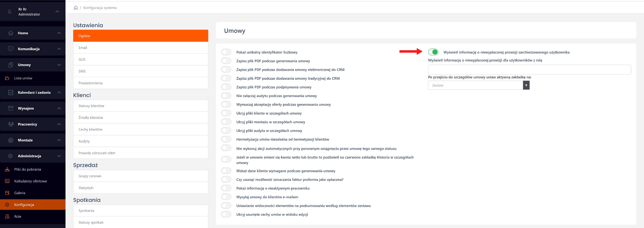Click the Komunikacja chat bubble icon

point(10,49)
